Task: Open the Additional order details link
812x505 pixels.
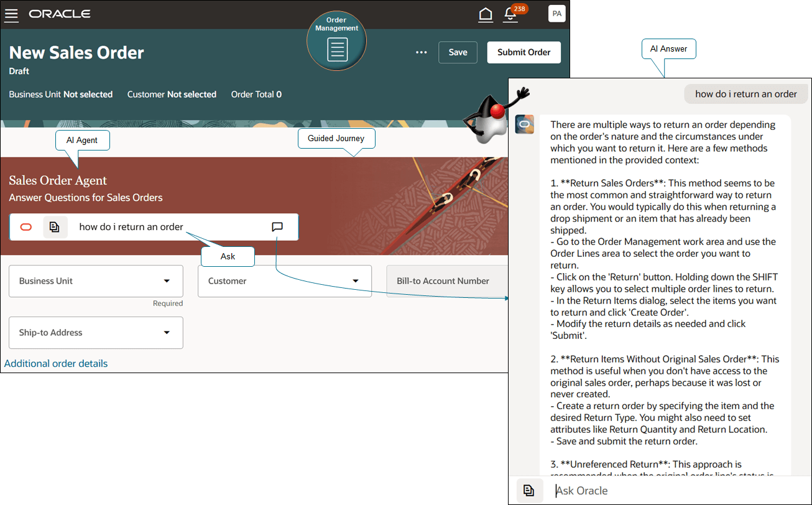Action: coord(56,363)
